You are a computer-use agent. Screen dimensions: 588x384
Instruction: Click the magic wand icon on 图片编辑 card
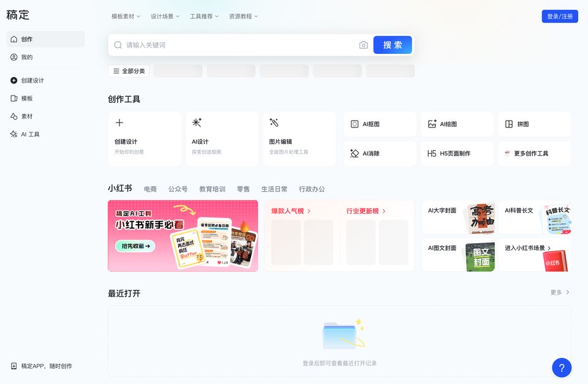point(274,122)
